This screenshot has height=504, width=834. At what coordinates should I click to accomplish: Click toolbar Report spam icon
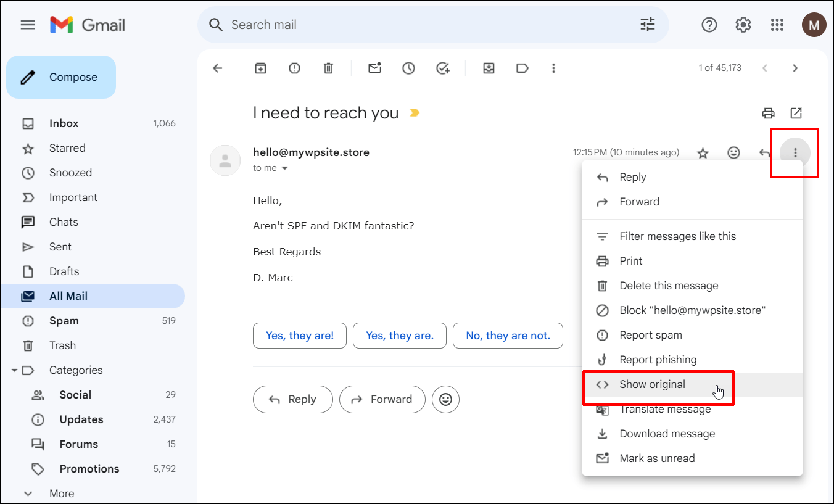click(x=294, y=68)
